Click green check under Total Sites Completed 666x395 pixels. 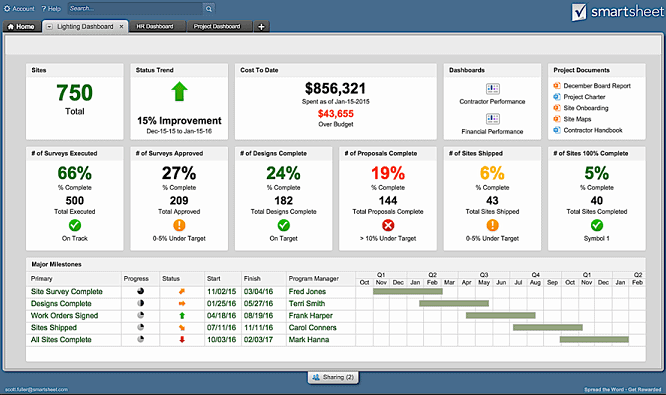coord(597,225)
